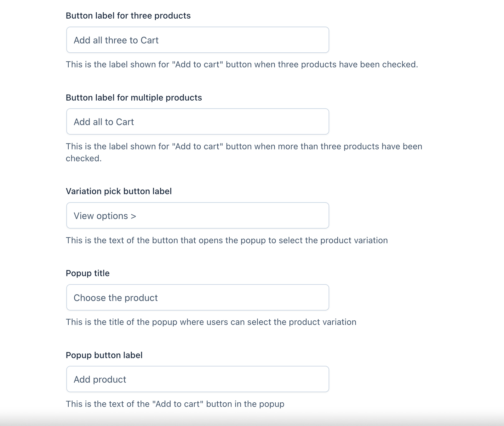
Task: Click the 'View options >' input box
Action: (198, 216)
